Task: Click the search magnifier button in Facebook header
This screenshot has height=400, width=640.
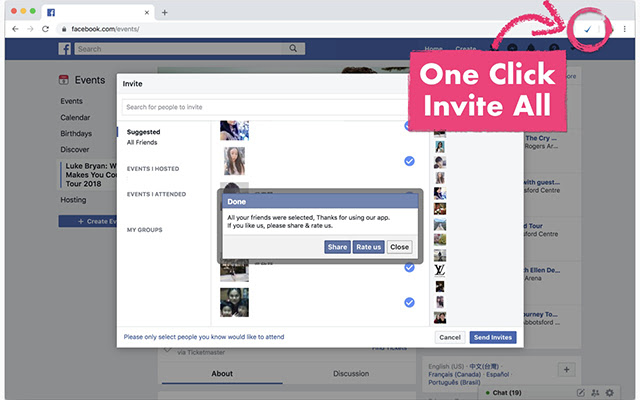Action: click(293, 49)
